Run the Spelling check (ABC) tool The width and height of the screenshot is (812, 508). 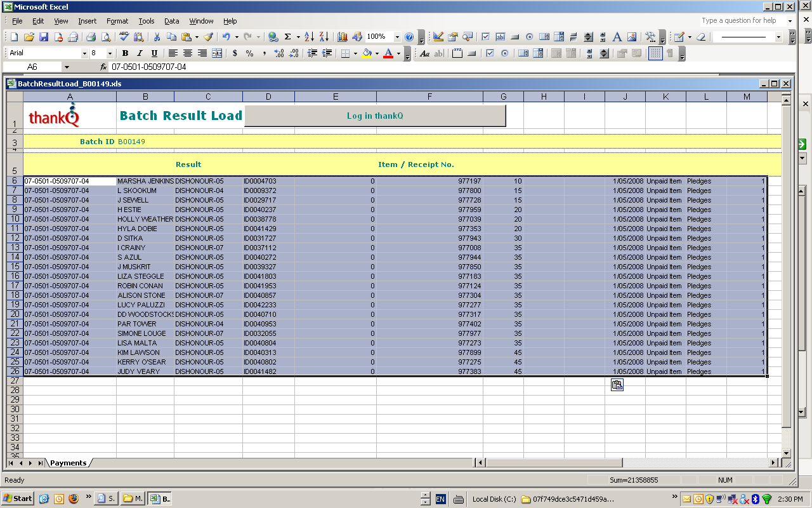coord(124,37)
